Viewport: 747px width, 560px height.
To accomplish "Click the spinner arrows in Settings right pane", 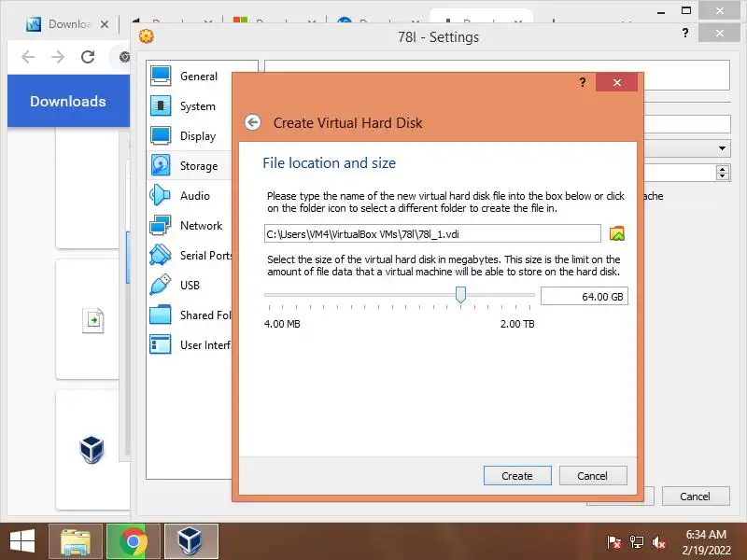I will [723, 173].
